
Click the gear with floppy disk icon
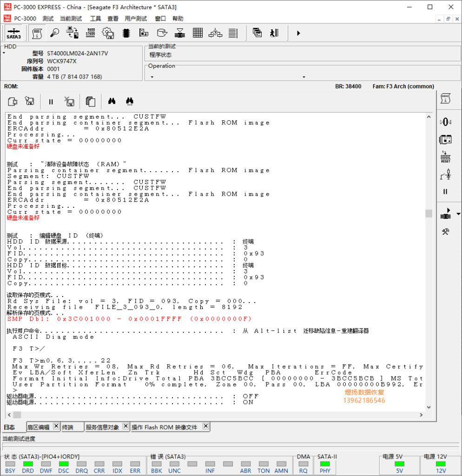tap(108, 33)
